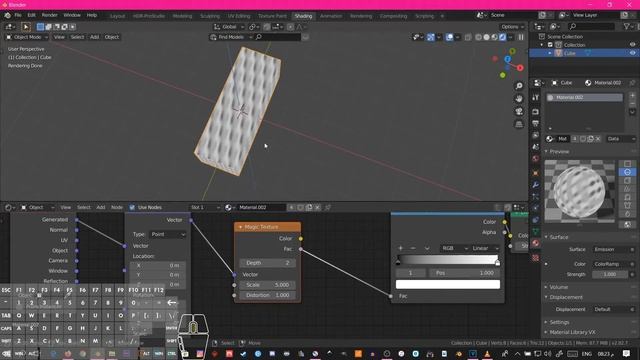
Task: Click the Magic Texture Depth field
Action: tap(268, 263)
